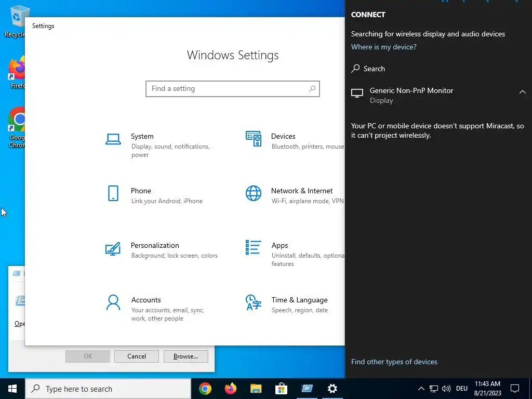
Task: Open the Network & Internet globe icon
Action: coord(254,193)
